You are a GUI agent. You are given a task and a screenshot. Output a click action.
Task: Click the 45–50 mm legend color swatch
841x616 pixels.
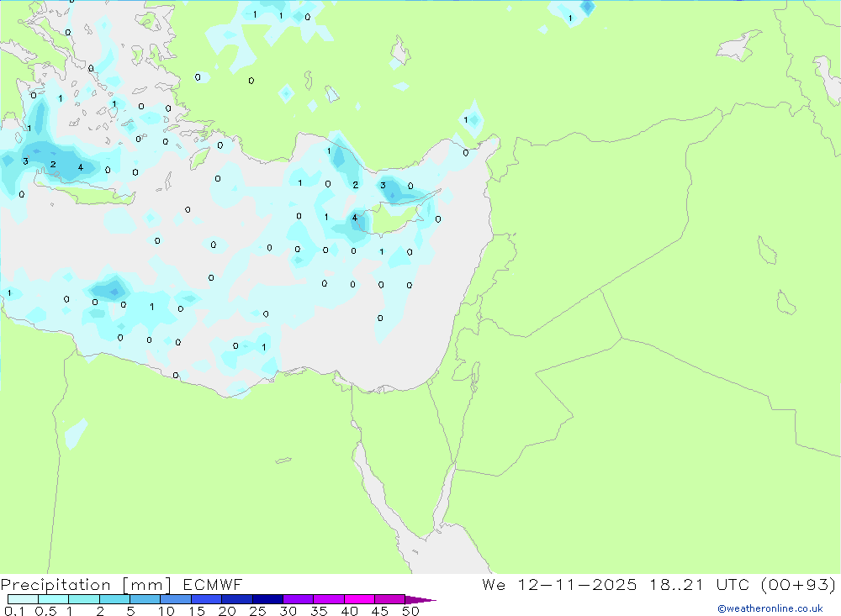click(x=389, y=599)
